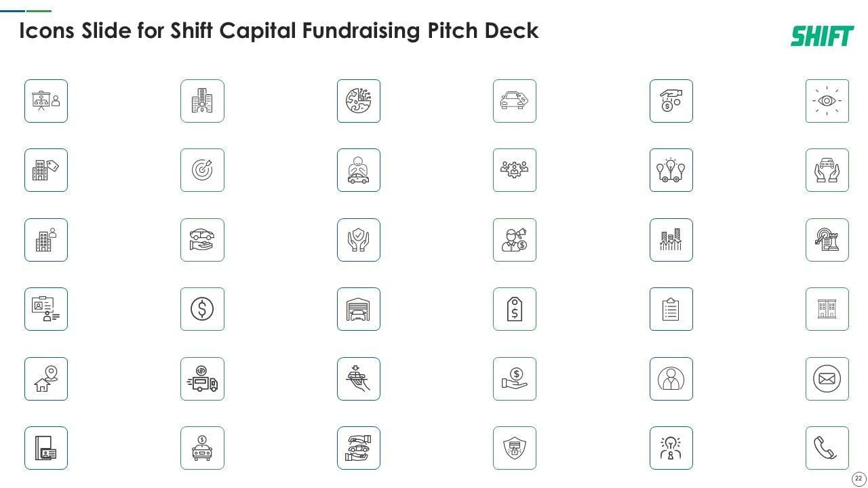Select the shield in hands icon
The image size is (868, 488).
(358, 240)
